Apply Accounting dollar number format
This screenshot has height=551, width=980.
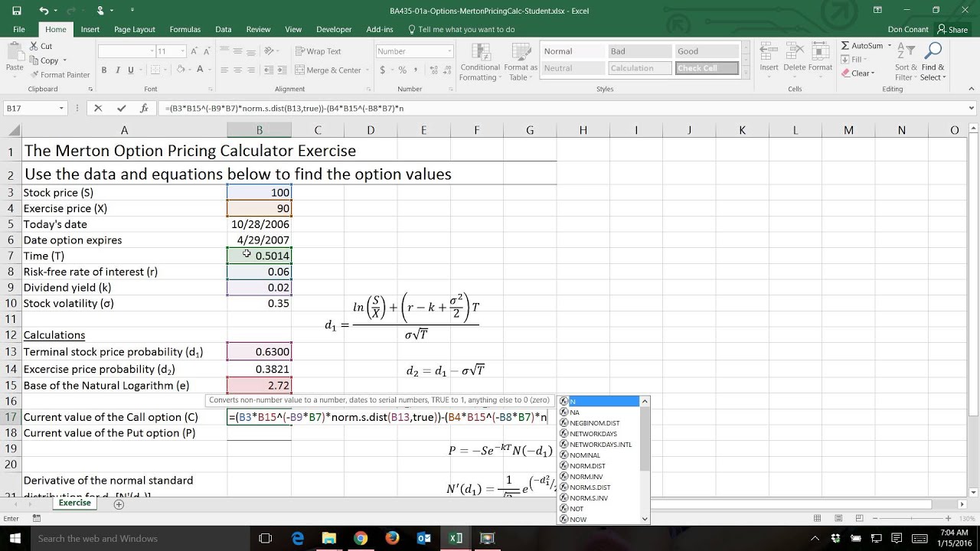[383, 70]
